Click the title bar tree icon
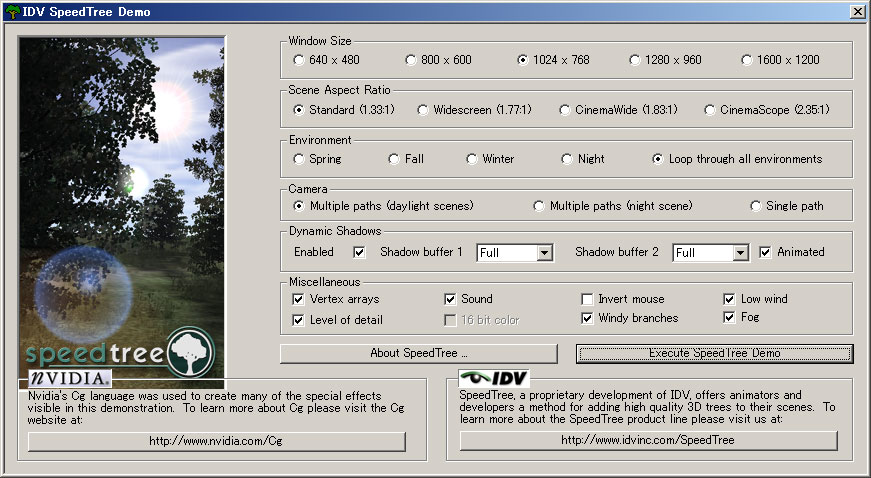 click(x=12, y=11)
